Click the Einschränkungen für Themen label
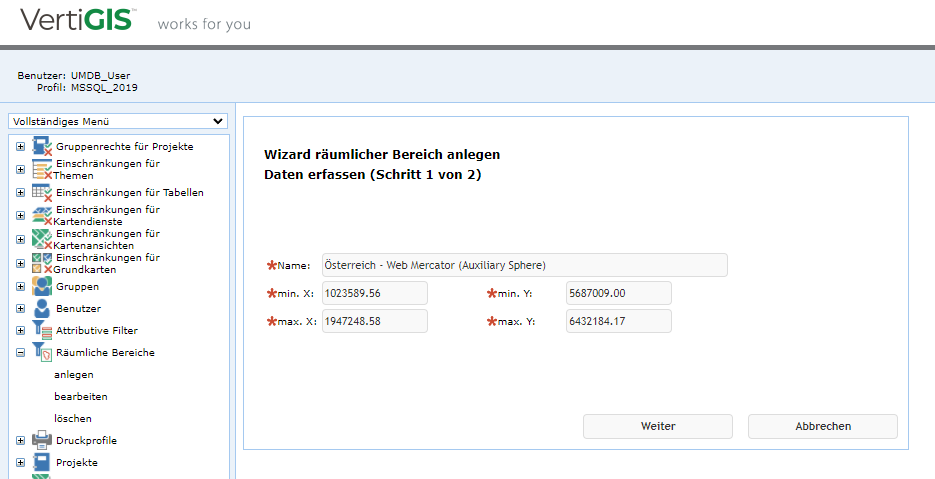 107,169
